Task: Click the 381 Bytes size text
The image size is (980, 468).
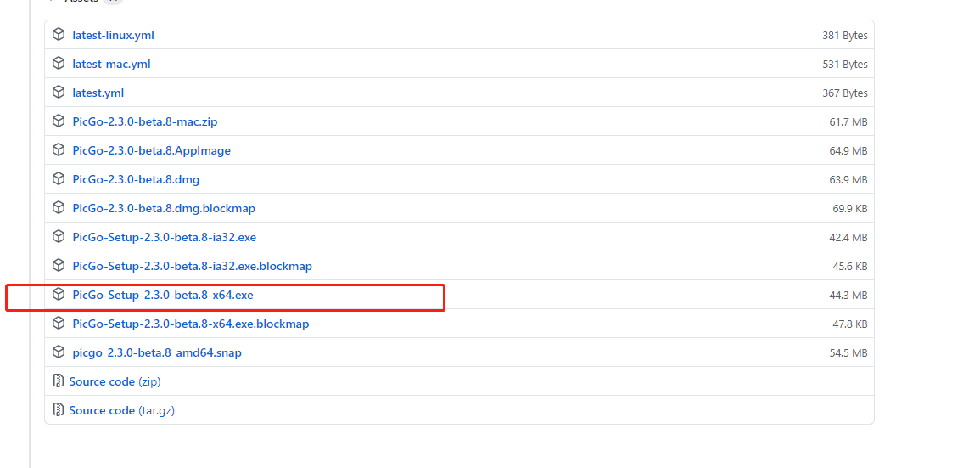Action: pyautogui.click(x=845, y=36)
